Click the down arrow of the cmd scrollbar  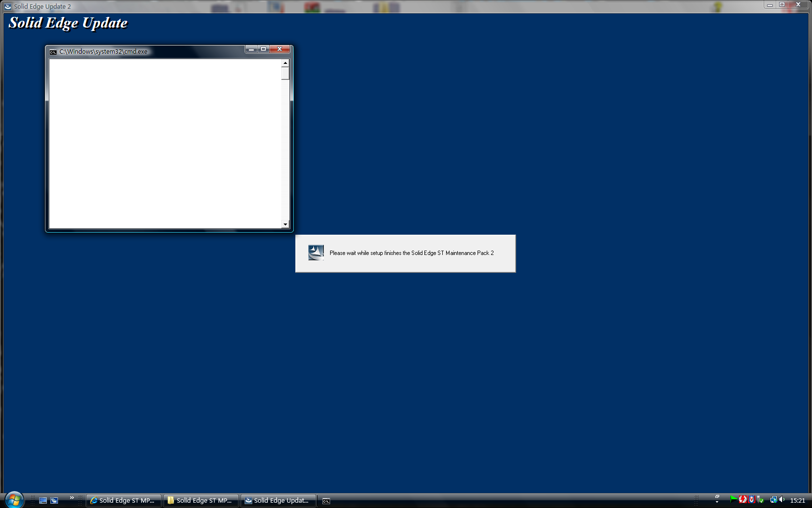click(285, 224)
